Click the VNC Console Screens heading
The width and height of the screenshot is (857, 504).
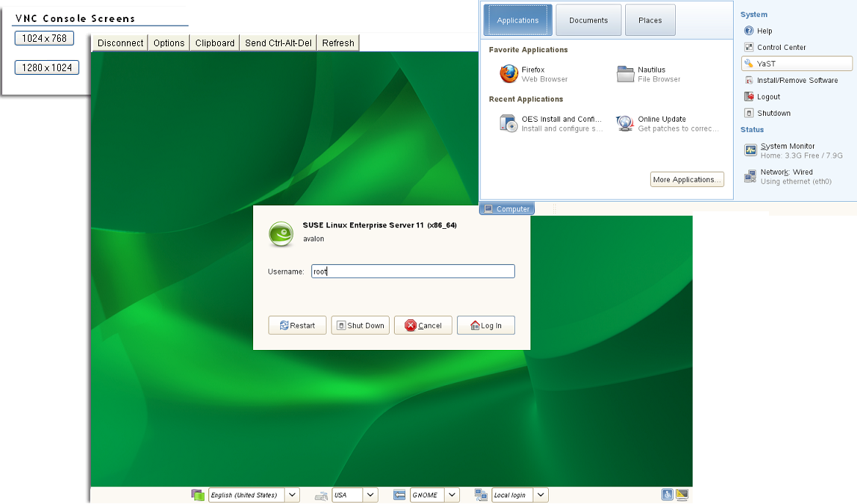(75, 18)
